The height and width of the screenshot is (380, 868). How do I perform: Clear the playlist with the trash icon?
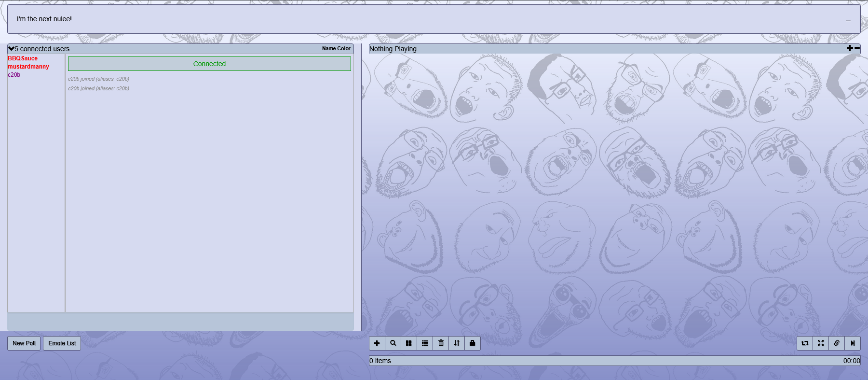(x=441, y=343)
